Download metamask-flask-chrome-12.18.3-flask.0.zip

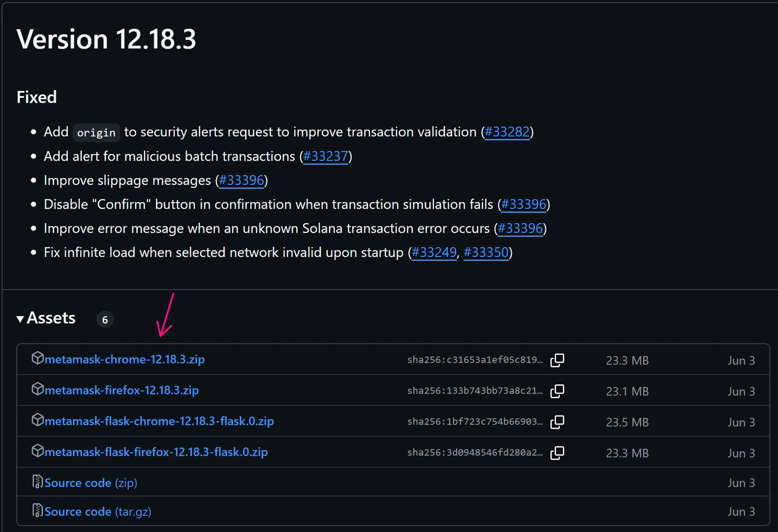(x=159, y=421)
